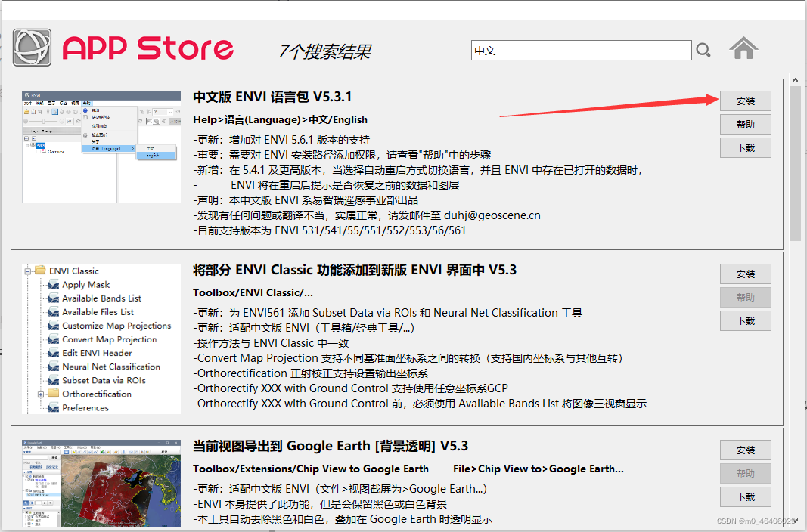
Task: Click 帮助 for the ENVI Classic functions app
Action: 745,297
